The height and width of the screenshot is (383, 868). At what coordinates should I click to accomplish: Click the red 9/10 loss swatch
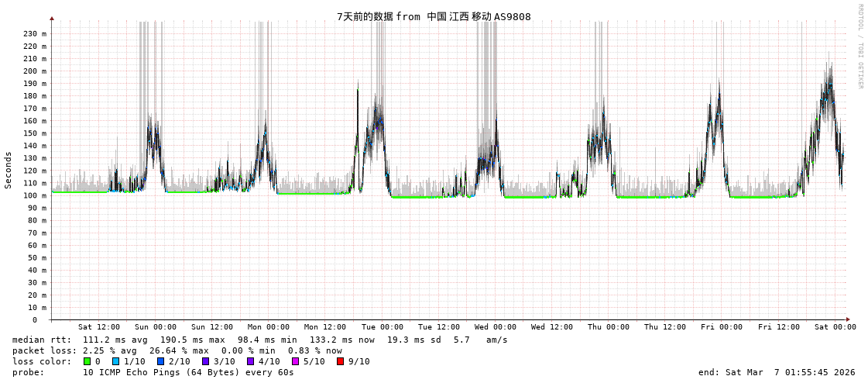340,361
